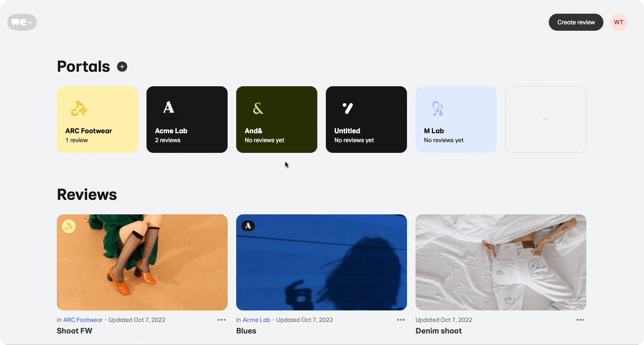
Task: Open the WeTransfer logo dropdown menu
Action: pyautogui.click(x=22, y=22)
